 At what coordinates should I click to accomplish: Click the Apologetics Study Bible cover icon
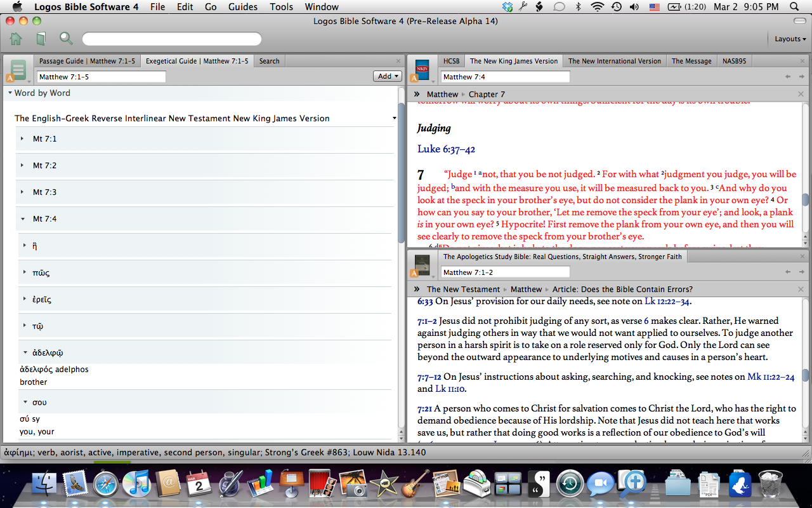(421, 265)
